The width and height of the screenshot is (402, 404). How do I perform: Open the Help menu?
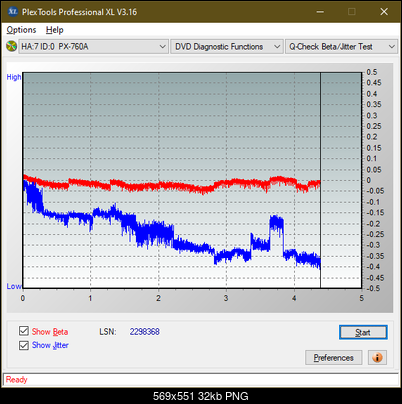[55, 30]
